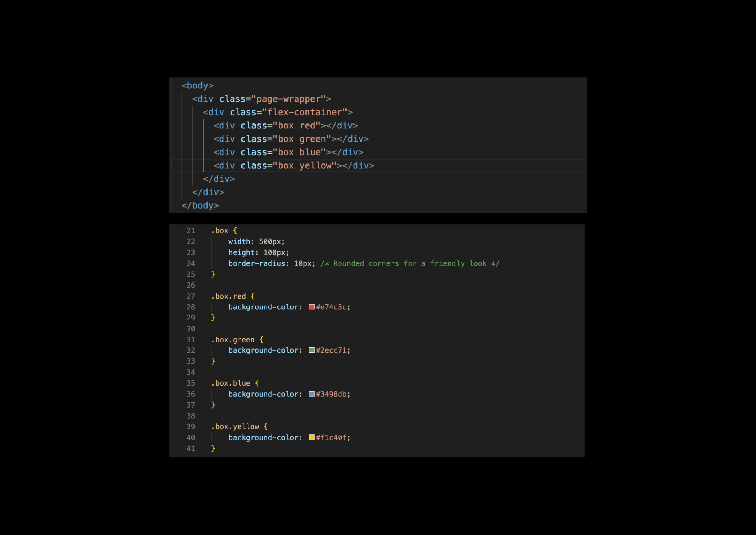Click the border-radius property name
The height and width of the screenshot is (535, 756).
(x=257, y=263)
